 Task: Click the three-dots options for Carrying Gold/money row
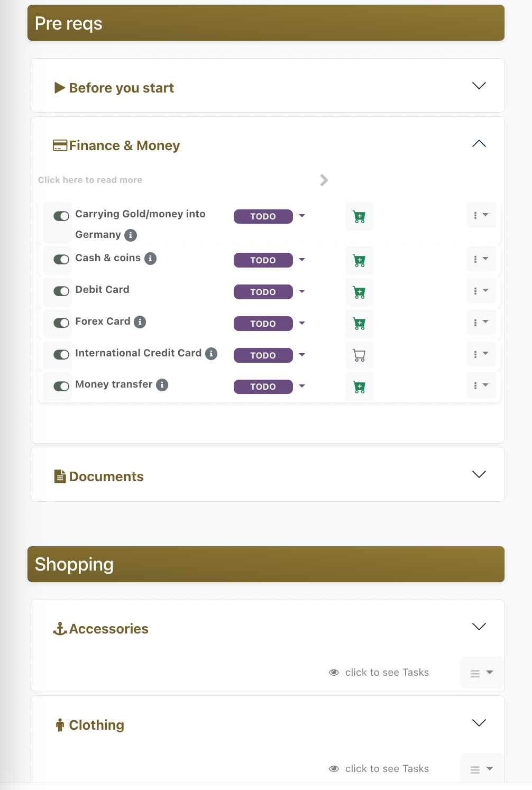[x=481, y=215]
